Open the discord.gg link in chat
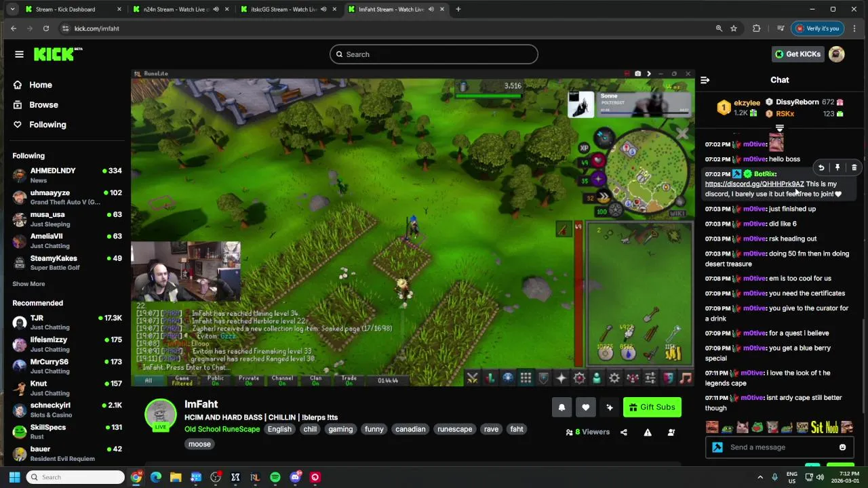The height and width of the screenshot is (488, 868). click(754, 184)
